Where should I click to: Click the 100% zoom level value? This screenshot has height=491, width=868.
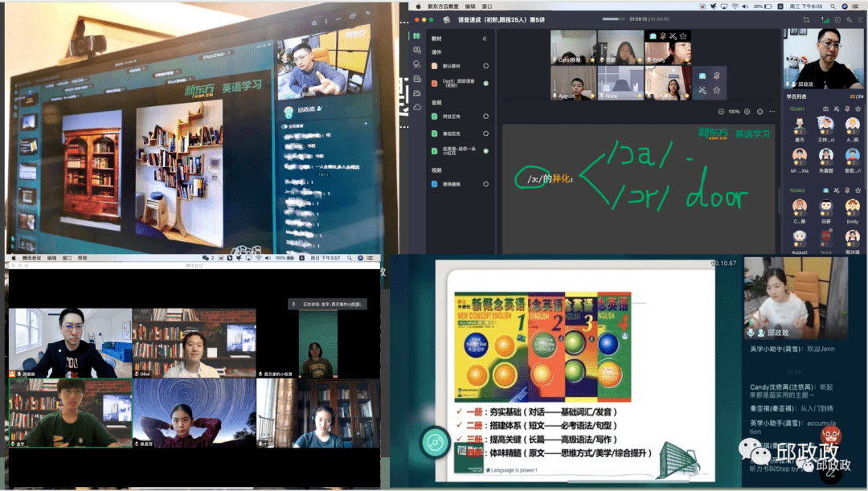click(734, 112)
